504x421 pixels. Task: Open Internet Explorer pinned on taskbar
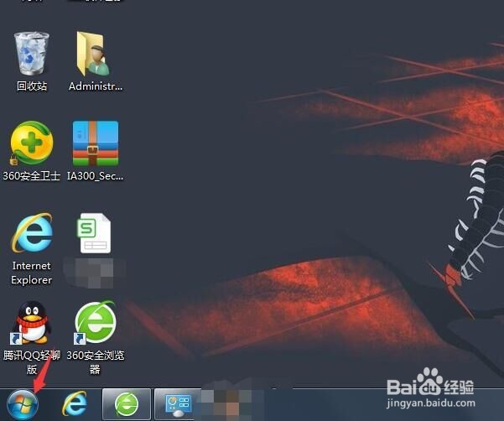point(75,404)
